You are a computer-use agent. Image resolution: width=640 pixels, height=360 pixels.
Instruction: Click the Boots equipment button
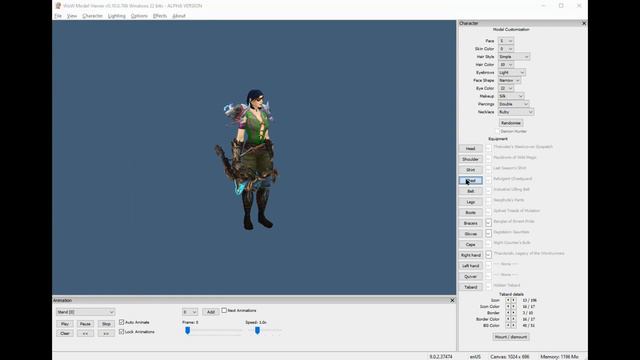click(x=471, y=212)
